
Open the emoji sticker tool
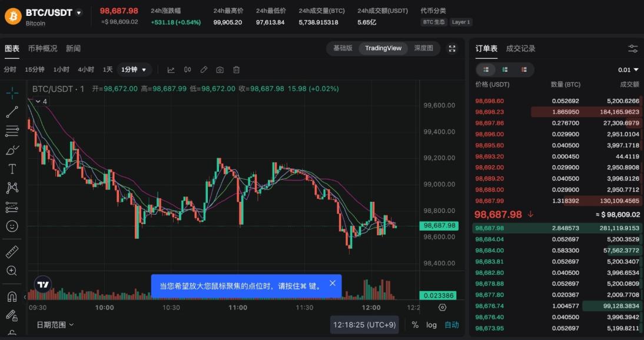[12, 226]
